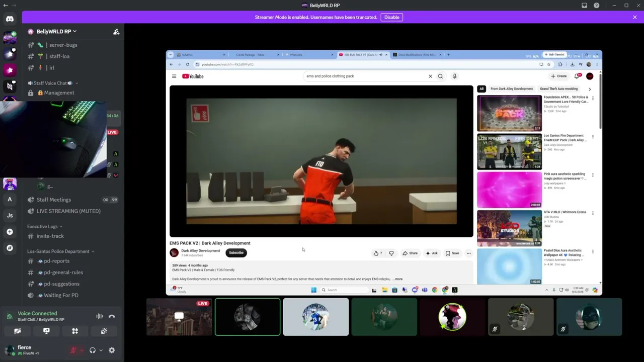The height and width of the screenshot is (362, 644).
Task: Open the Discord help icon in title bar
Action: [x=596, y=6]
